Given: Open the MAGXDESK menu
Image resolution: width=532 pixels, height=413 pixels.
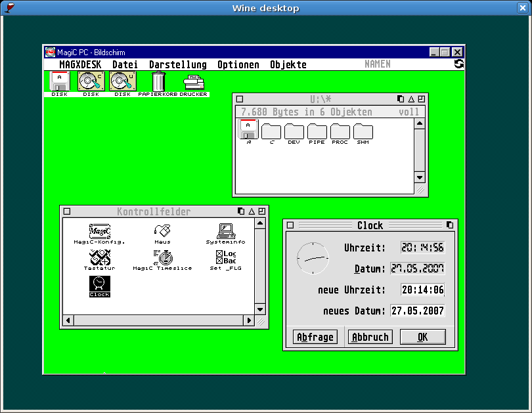Looking at the screenshot, I should pyautogui.click(x=80, y=64).
